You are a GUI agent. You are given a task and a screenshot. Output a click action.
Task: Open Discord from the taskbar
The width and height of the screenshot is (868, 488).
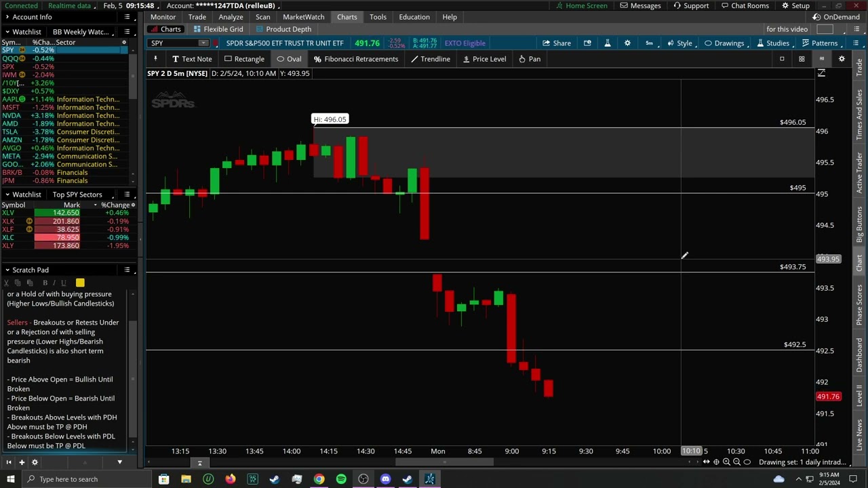coord(385,479)
